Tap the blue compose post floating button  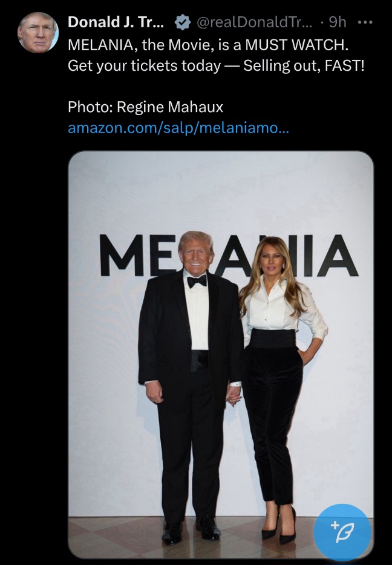click(x=342, y=532)
